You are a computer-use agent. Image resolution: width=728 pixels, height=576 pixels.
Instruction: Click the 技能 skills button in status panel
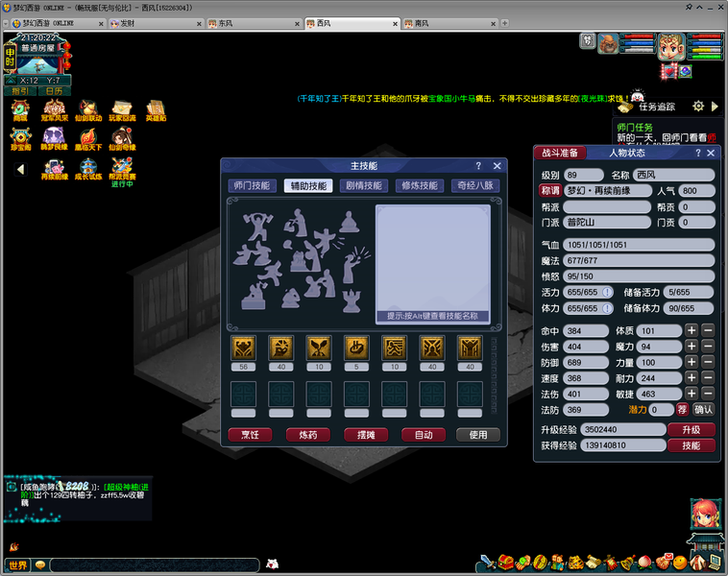tap(692, 445)
